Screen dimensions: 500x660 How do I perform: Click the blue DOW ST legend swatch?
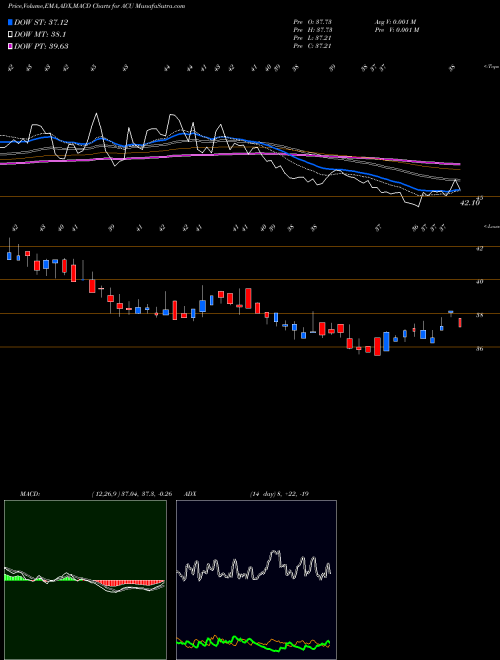click(x=10, y=22)
